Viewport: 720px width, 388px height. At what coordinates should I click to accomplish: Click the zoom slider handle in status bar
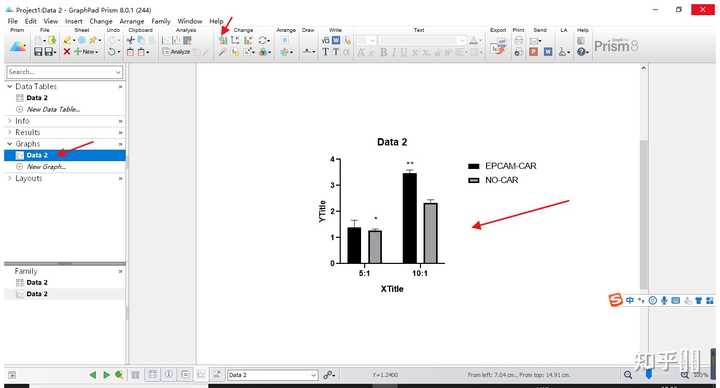pyautogui.click(x=649, y=375)
